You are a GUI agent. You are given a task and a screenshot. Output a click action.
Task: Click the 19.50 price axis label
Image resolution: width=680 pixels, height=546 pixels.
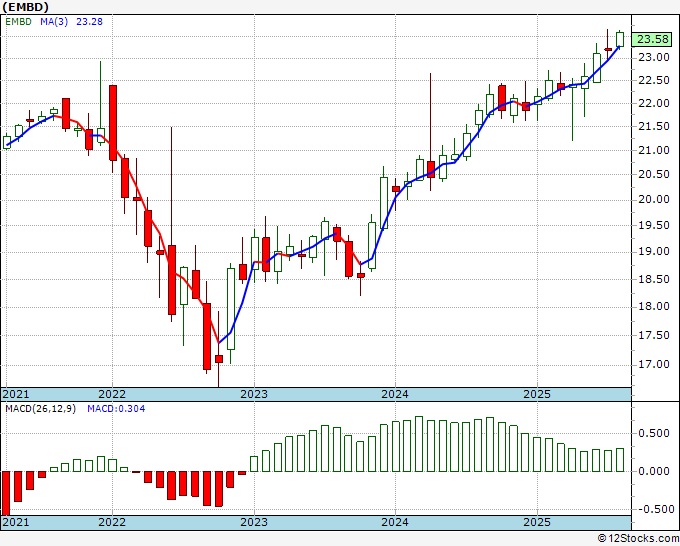(654, 226)
